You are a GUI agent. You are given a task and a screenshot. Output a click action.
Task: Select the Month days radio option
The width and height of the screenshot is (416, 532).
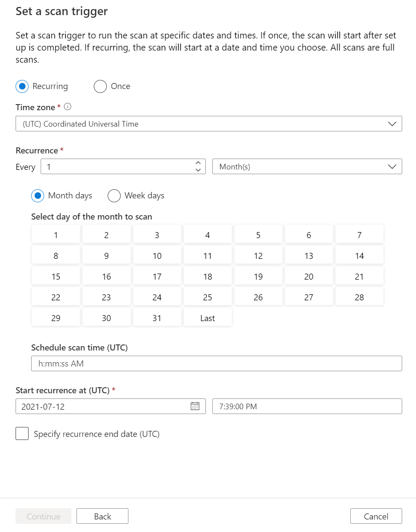click(38, 196)
